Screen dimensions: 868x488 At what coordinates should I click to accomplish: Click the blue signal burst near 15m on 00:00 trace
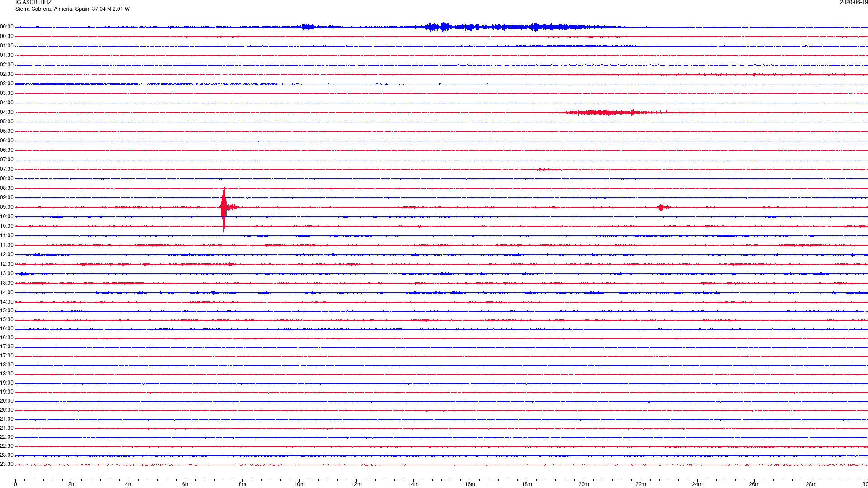445,28
